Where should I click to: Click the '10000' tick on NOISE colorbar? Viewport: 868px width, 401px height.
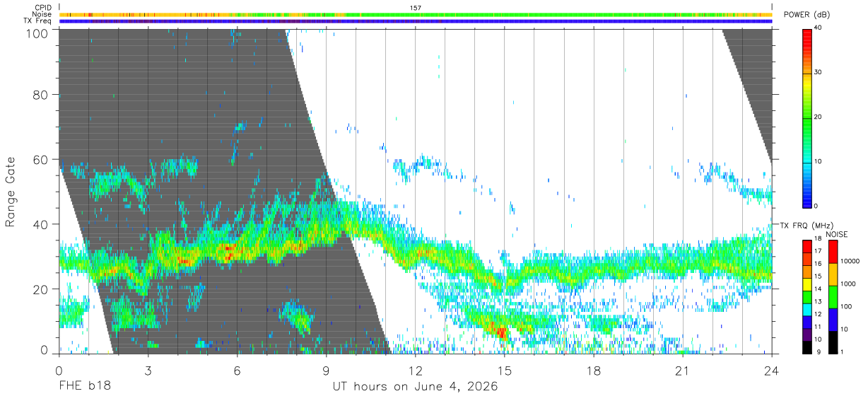(849, 262)
